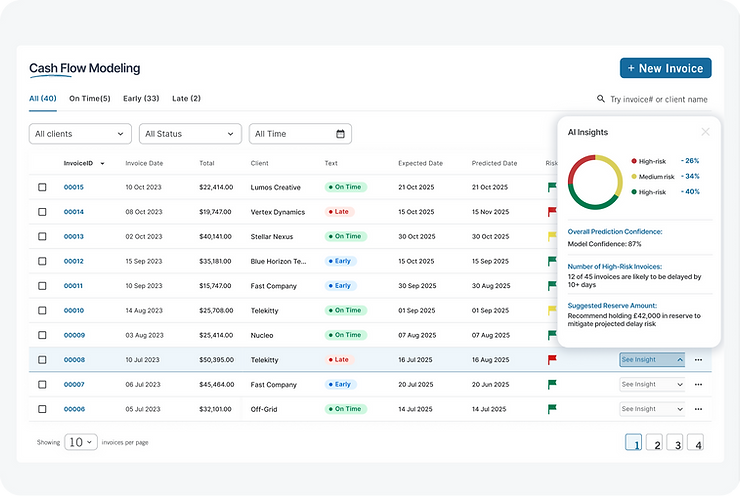Click the green risk flag for invoice 00007
Image resolution: width=740 pixels, height=496 pixels.
click(x=552, y=384)
